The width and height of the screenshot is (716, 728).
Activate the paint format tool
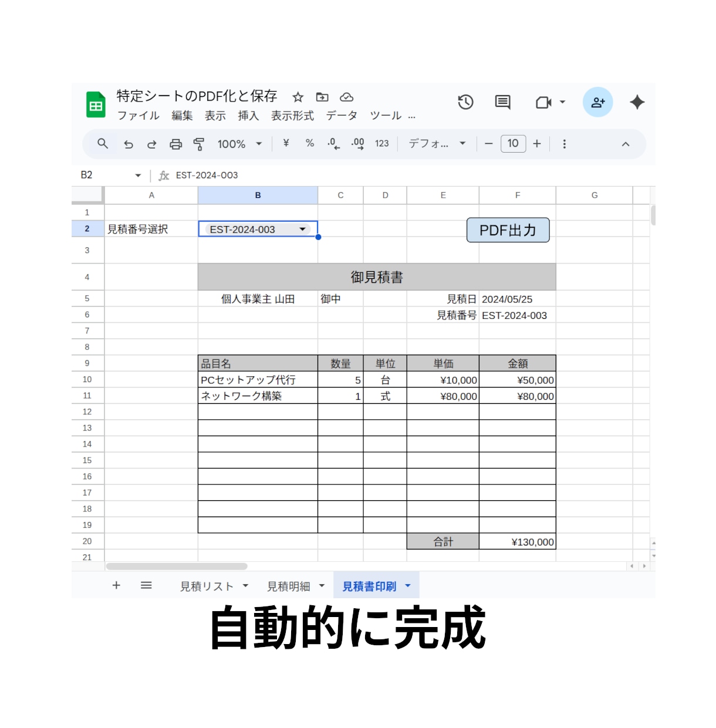click(x=199, y=144)
